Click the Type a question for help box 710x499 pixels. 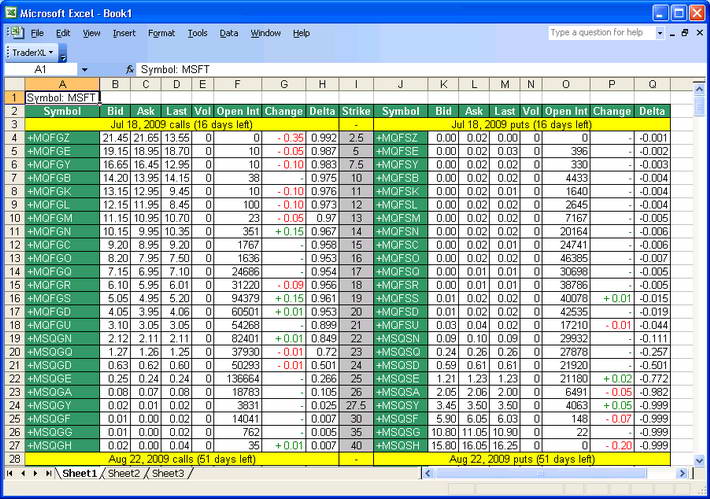(601, 33)
